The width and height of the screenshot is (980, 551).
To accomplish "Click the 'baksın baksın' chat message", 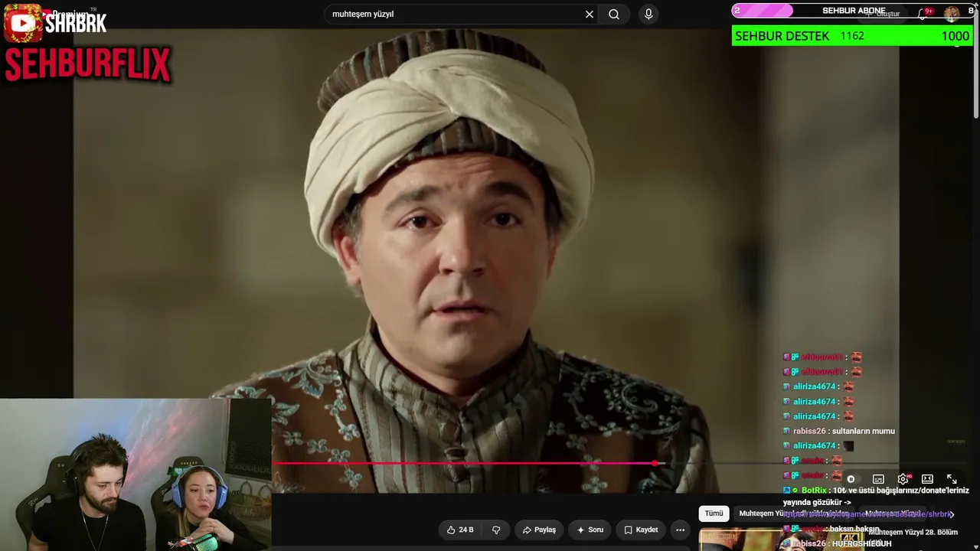I will click(854, 529).
